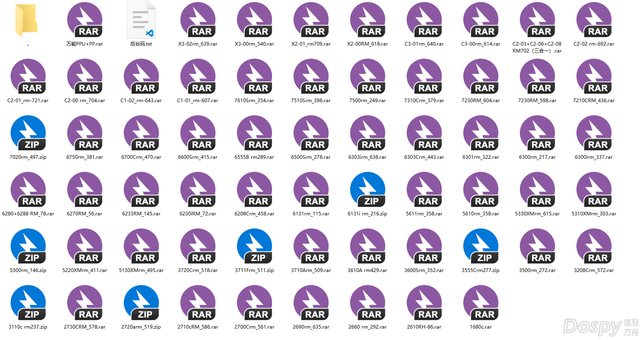Viewport: 644px width, 340px height.
Task: Click file name 2730CRM_578.rar
Action: [x=85, y=327]
